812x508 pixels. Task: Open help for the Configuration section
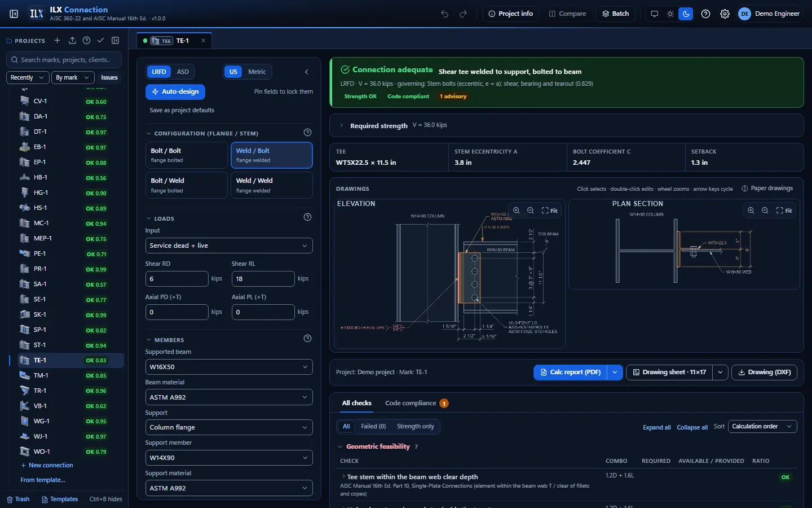pos(307,133)
